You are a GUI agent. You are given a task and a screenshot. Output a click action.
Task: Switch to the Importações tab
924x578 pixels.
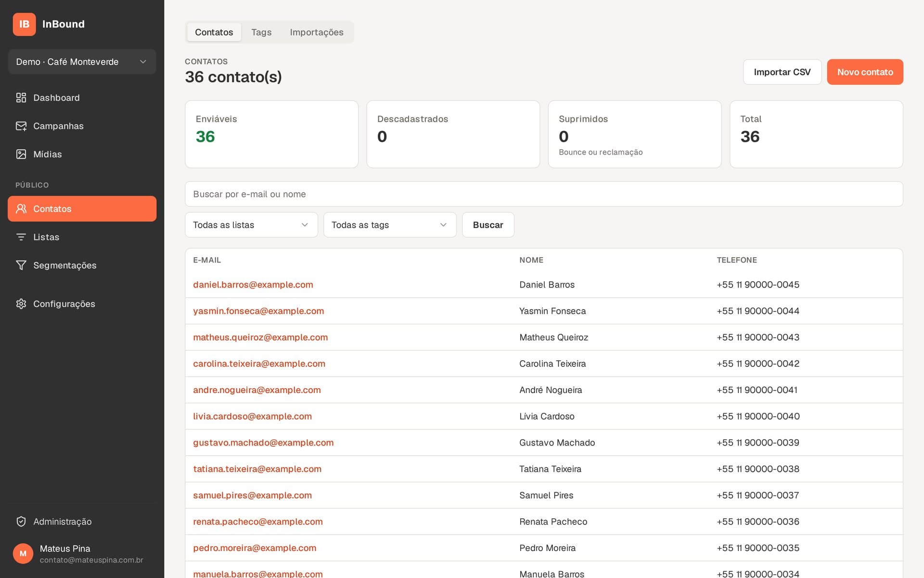coord(317,32)
